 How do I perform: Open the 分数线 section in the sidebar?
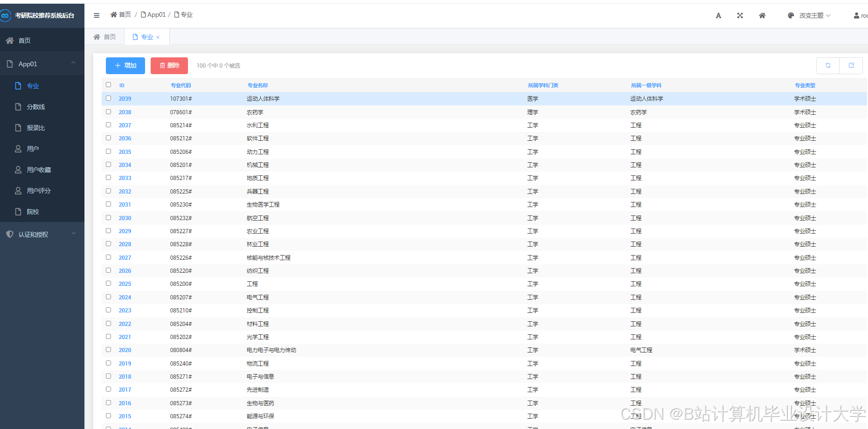[36, 106]
